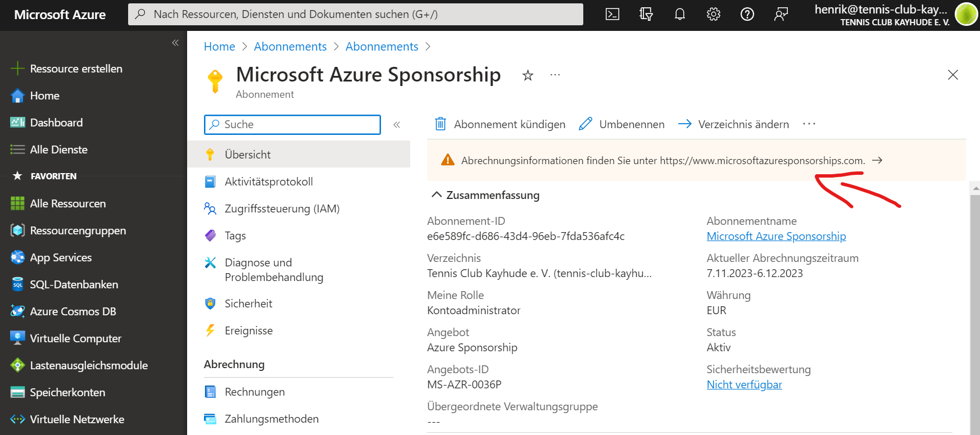Go to Home in sidebar
Viewport: 980px width, 435px height.
tap(35, 96)
